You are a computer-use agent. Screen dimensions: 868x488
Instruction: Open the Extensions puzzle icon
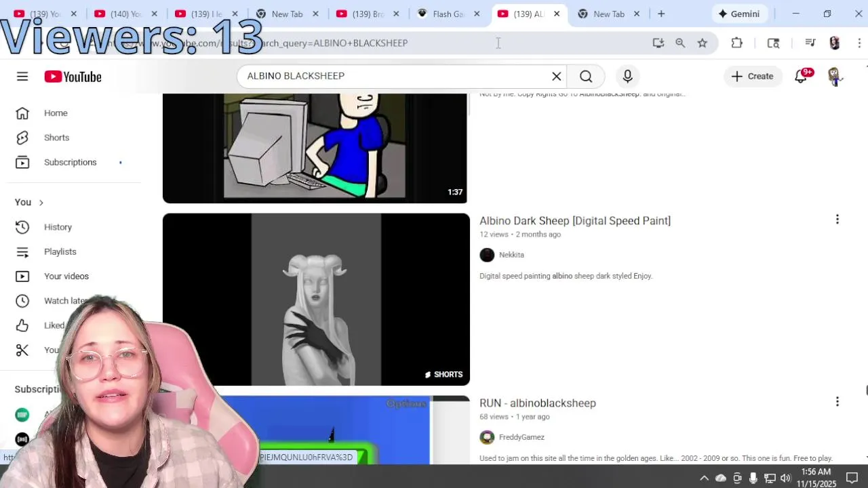point(737,43)
